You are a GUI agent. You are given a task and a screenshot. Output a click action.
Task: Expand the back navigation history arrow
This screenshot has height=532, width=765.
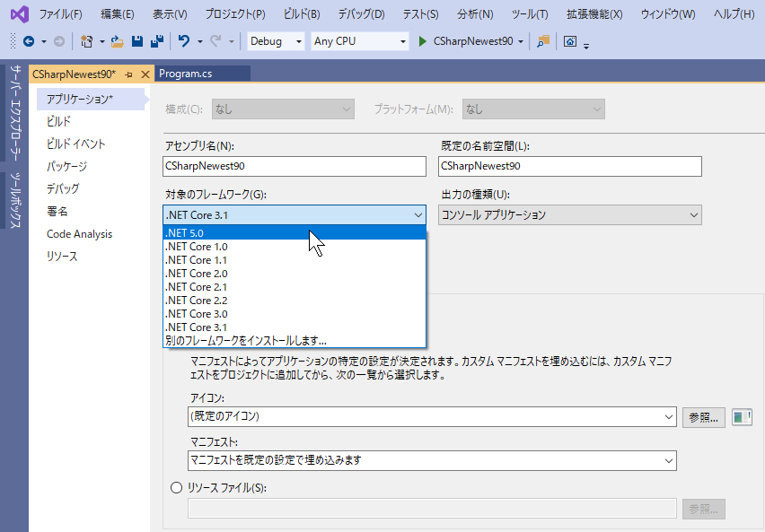(x=44, y=42)
